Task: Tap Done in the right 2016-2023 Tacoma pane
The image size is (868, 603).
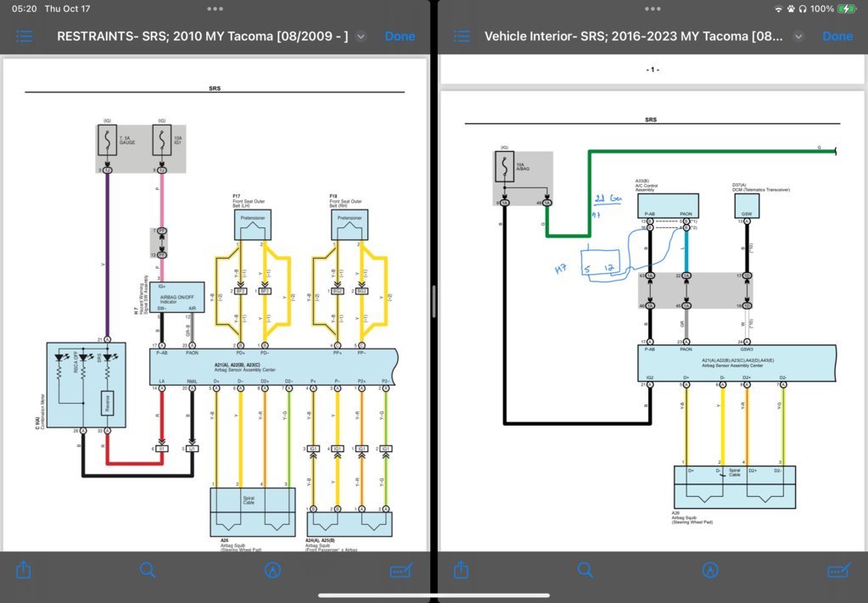Action: 837,36
